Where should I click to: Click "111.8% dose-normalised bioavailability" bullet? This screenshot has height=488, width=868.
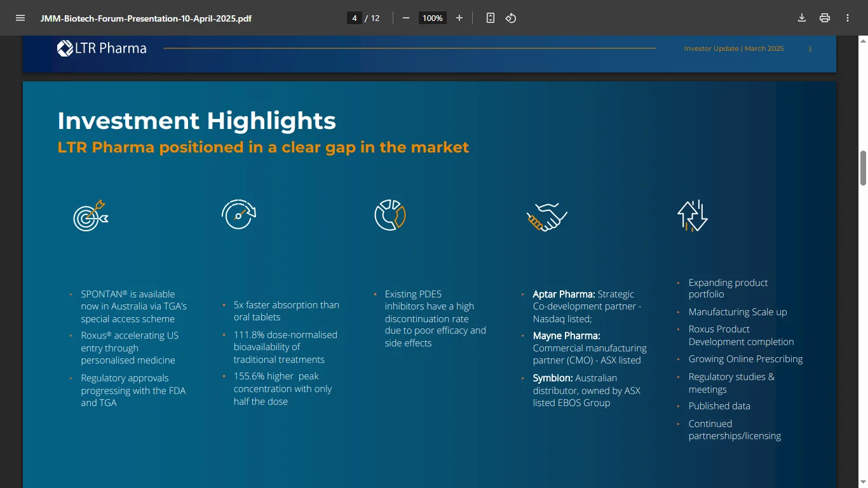pyautogui.click(x=285, y=347)
